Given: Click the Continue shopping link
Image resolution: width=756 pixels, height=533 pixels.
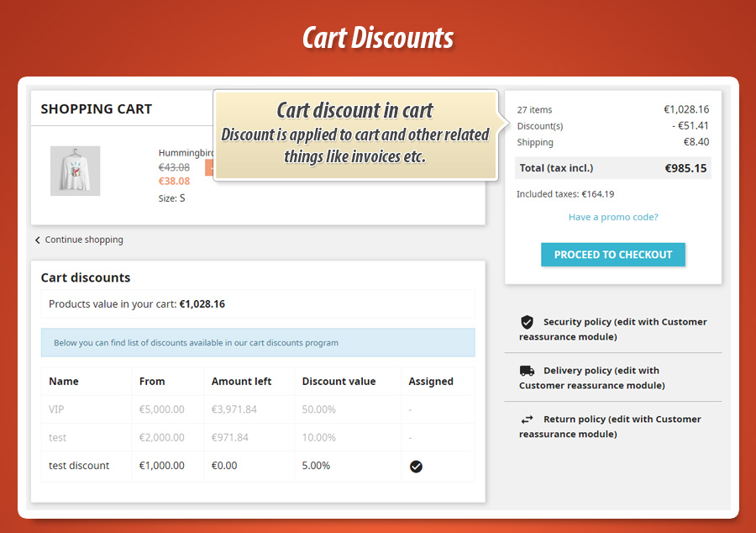Looking at the screenshot, I should pyautogui.click(x=84, y=240).
